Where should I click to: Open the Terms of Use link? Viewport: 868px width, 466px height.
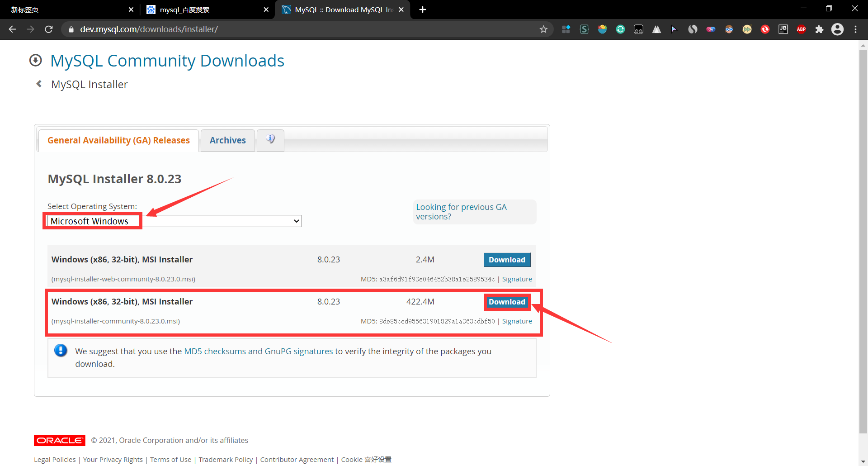tap(170, 460)
